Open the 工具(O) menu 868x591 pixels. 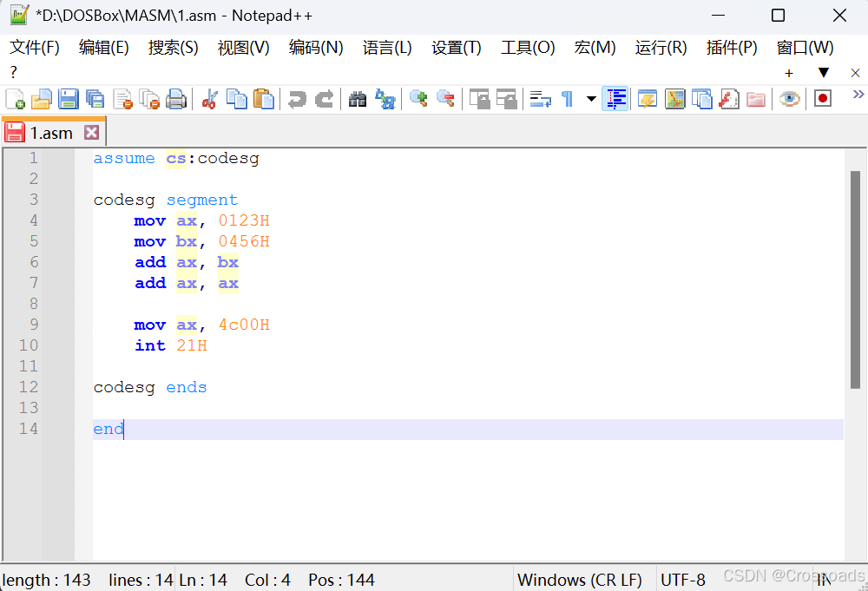point(528,48)
